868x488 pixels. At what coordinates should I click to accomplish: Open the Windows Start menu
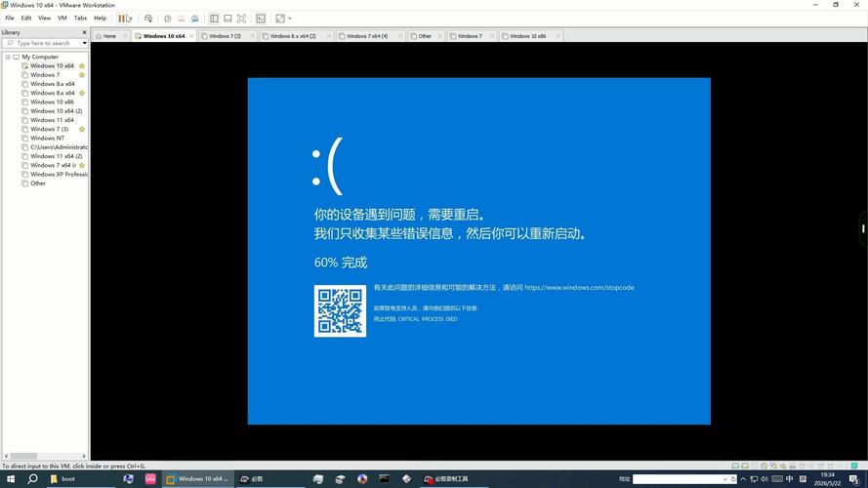(11, 479)
